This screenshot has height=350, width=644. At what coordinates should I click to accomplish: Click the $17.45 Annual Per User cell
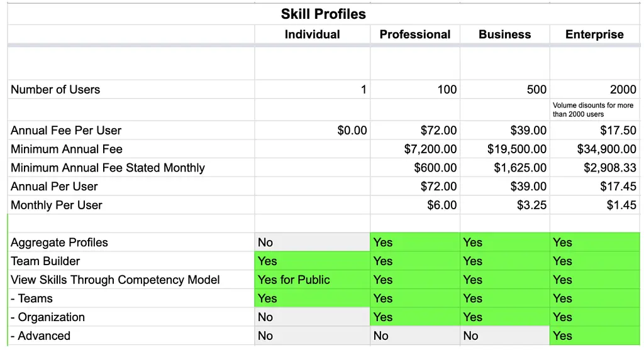595,186
